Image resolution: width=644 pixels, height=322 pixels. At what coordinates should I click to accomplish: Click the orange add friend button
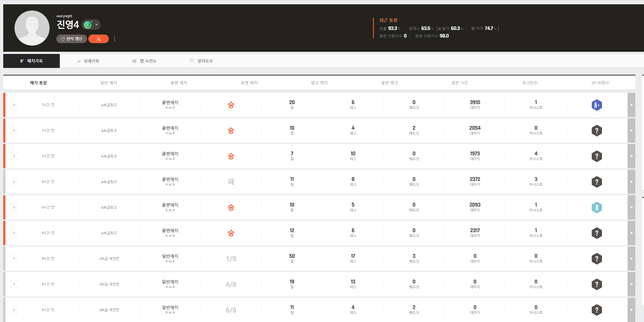(x=98, y=39)
